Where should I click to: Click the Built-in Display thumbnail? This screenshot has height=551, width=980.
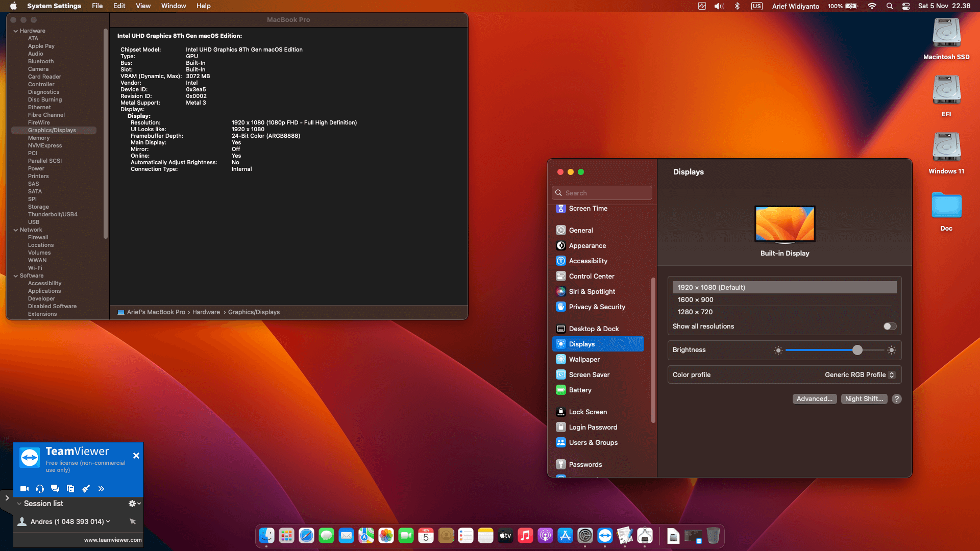785,224
